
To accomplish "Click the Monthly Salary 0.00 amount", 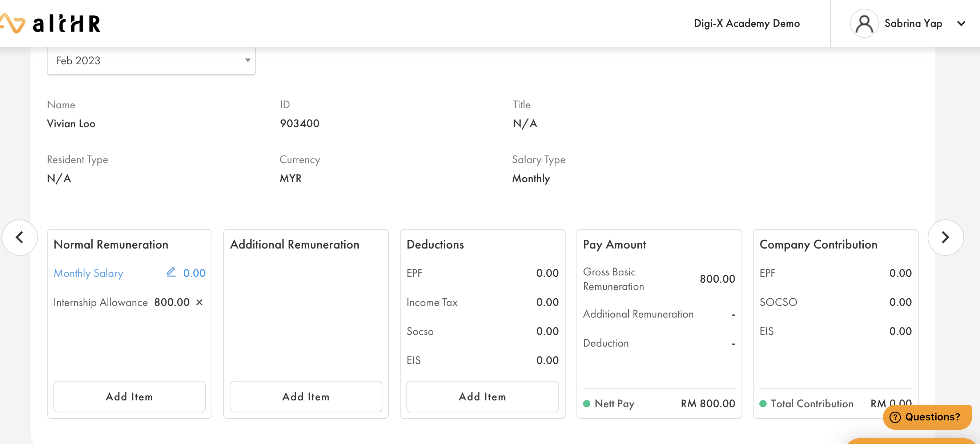I will (194, 273).
